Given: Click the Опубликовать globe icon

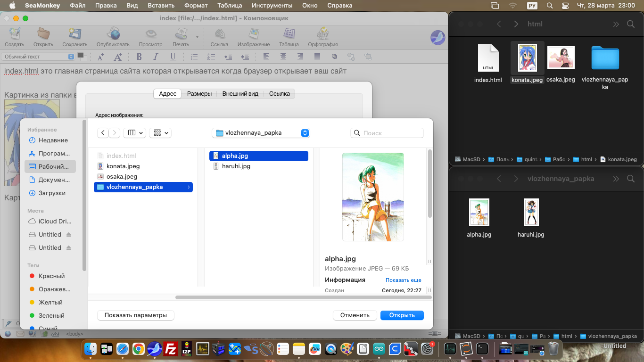Looking at the screenshot, I should [113, 34].
